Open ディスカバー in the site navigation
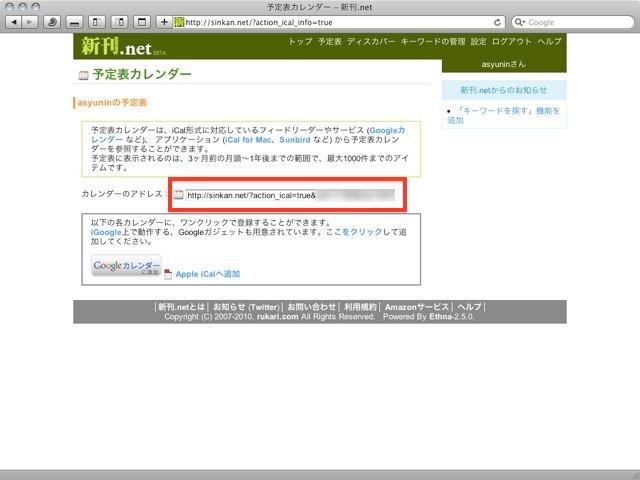Viewport: 640px width, 480px height. point(371,42)
